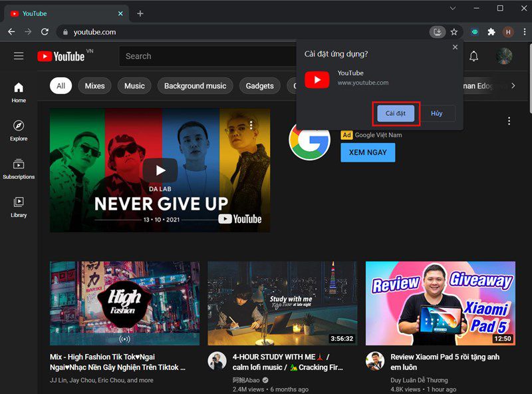Open the Google Việt Nam ad link
The width and height of the screenshot is (532, 394).
coord(378,135)
